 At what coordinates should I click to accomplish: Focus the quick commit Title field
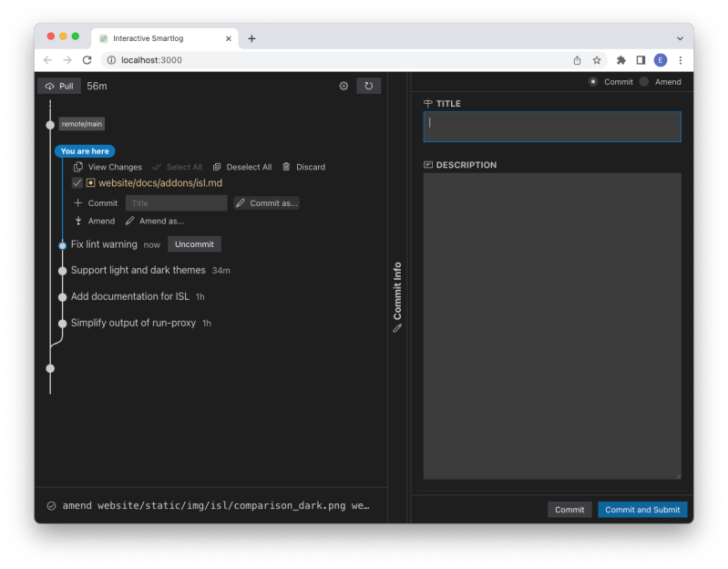pos(177,203)
